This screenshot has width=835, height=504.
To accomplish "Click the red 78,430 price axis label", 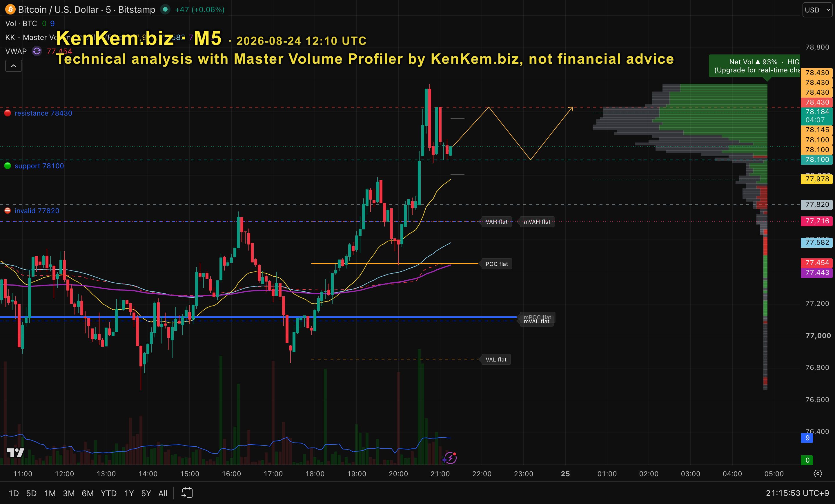I will (x=817, y=102).
